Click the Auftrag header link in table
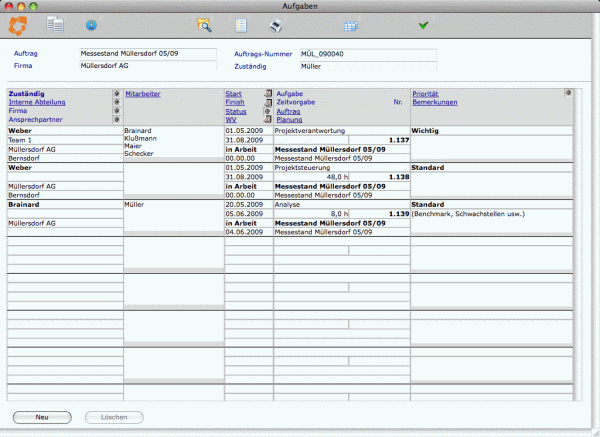This screenshot has height=437, width=600. point(288,111)
